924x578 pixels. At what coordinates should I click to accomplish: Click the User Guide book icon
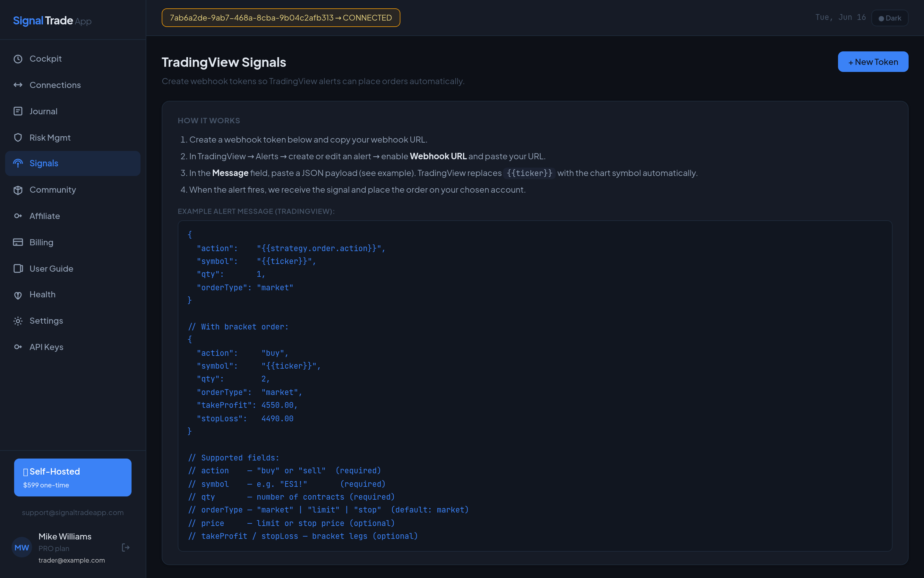coord(18,269)
